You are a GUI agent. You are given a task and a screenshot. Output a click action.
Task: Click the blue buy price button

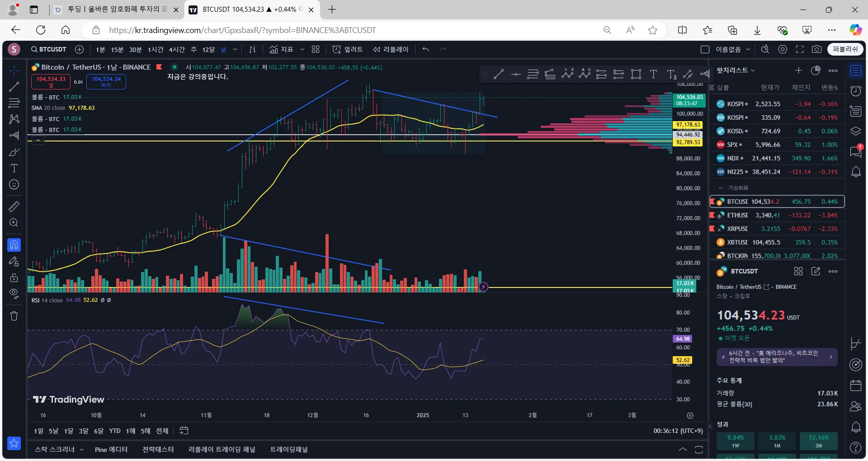[106, 82]
